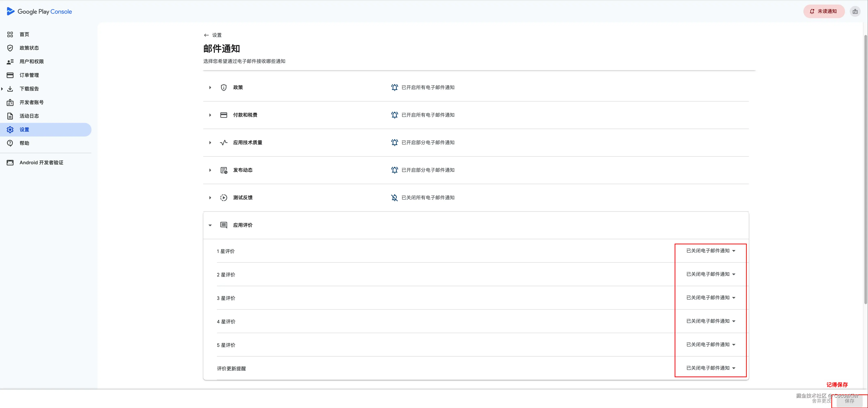Click the Save button at the bottom

coord(849,401)
